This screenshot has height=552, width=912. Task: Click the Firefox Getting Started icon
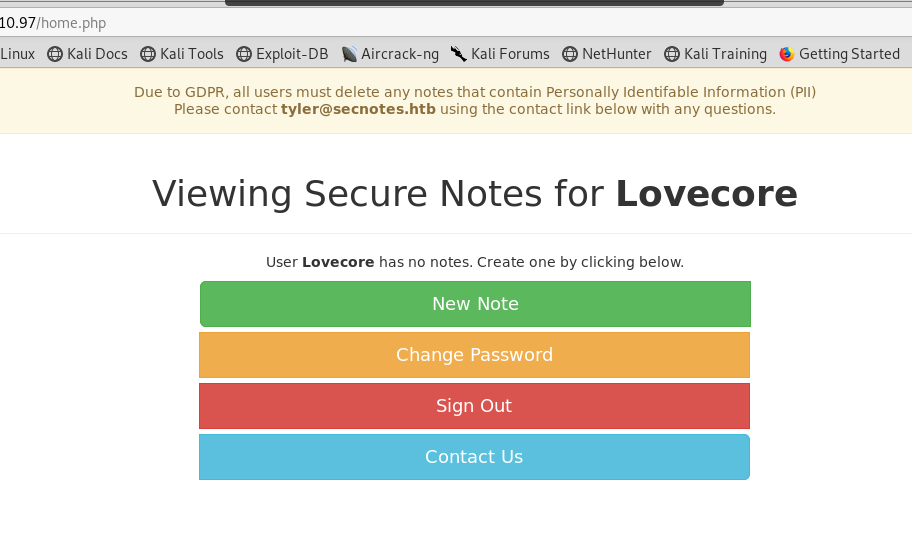787,54
